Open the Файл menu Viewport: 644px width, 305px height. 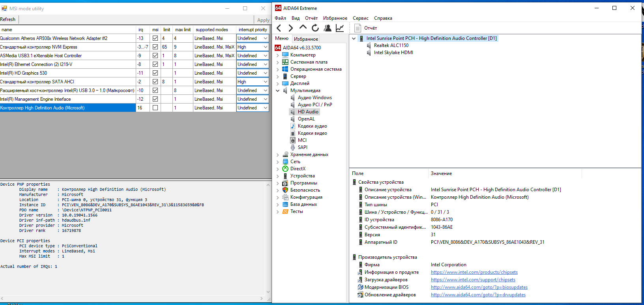[280, 18]
